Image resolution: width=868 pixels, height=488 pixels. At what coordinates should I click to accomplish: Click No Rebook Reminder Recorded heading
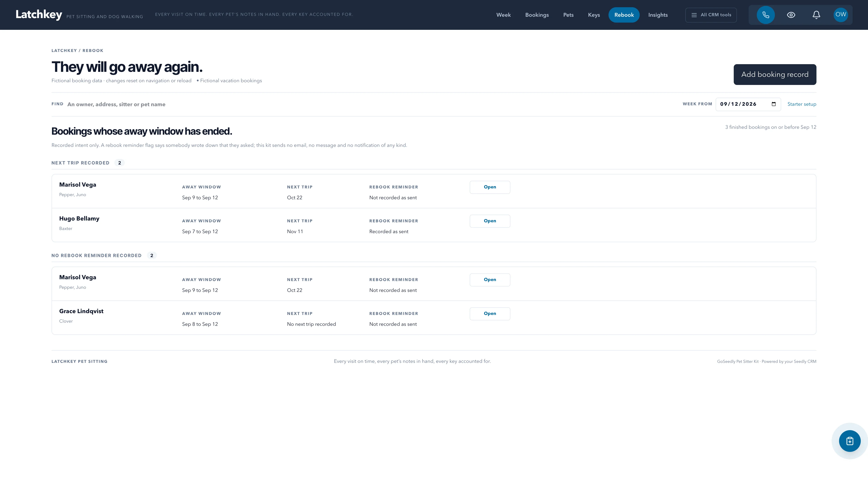click(96, 256)
